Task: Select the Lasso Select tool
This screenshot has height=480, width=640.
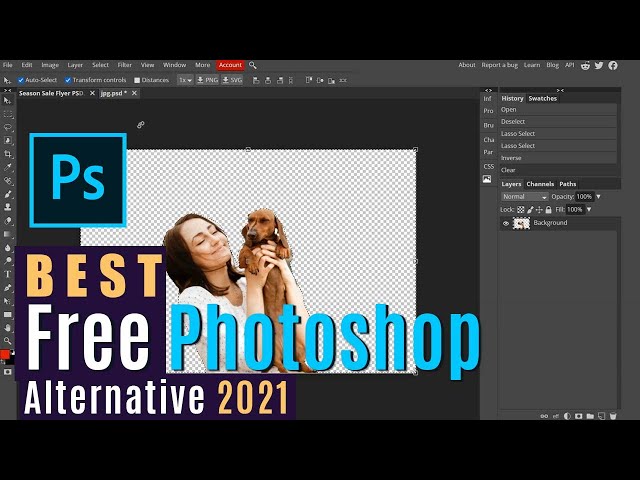Action: (8, 127)
